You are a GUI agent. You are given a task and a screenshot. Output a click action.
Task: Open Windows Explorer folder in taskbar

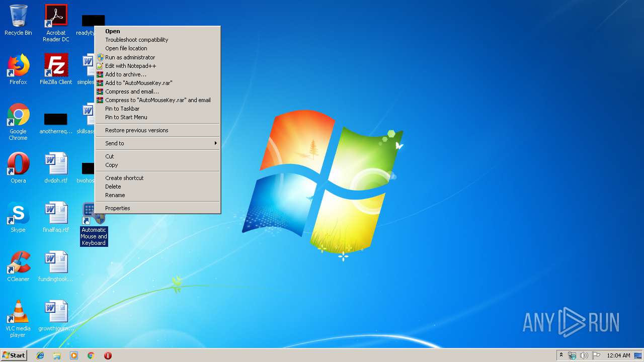pyautogui.click(x=57, y=355)
